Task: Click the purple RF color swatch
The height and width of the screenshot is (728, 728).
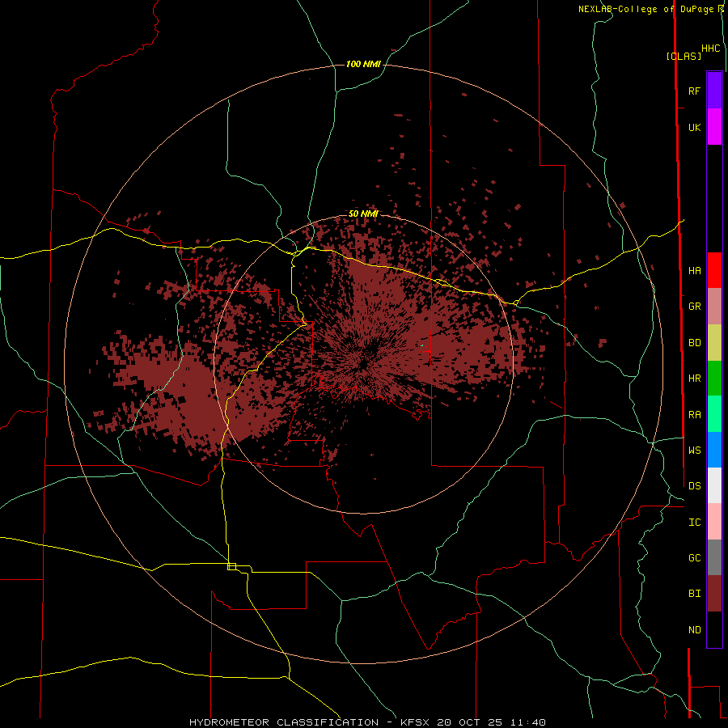Action: coord(714,91)
